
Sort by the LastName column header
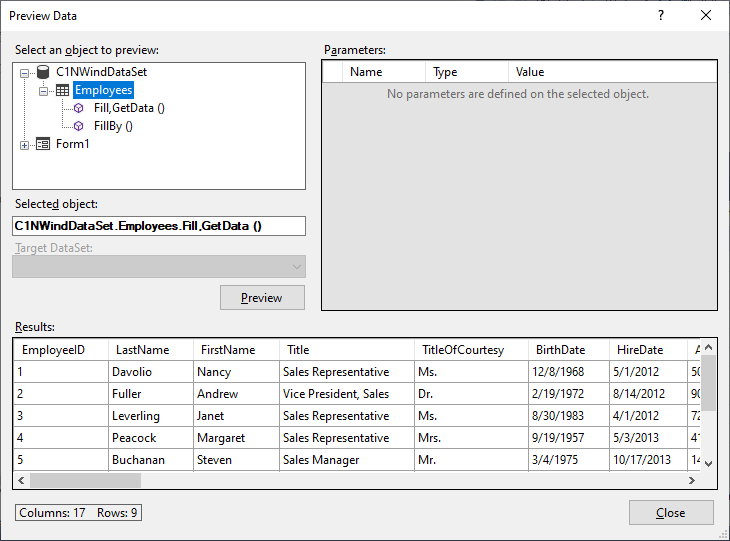[142, 350]
